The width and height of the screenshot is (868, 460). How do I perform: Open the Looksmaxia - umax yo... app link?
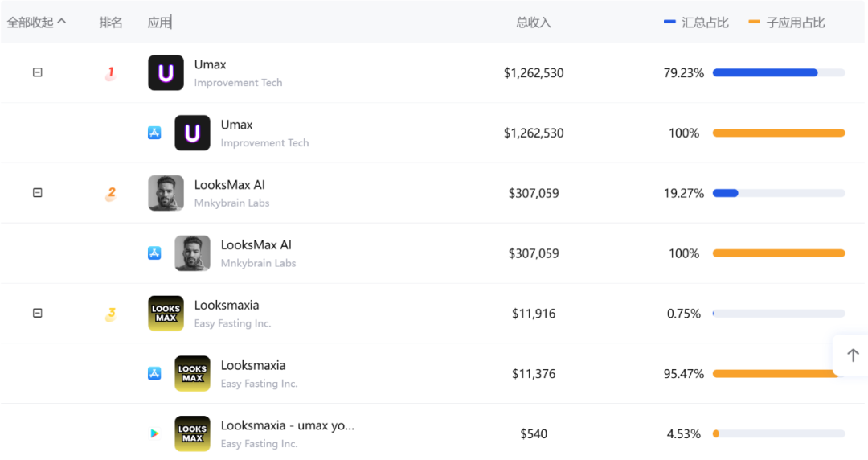(287, 425)
